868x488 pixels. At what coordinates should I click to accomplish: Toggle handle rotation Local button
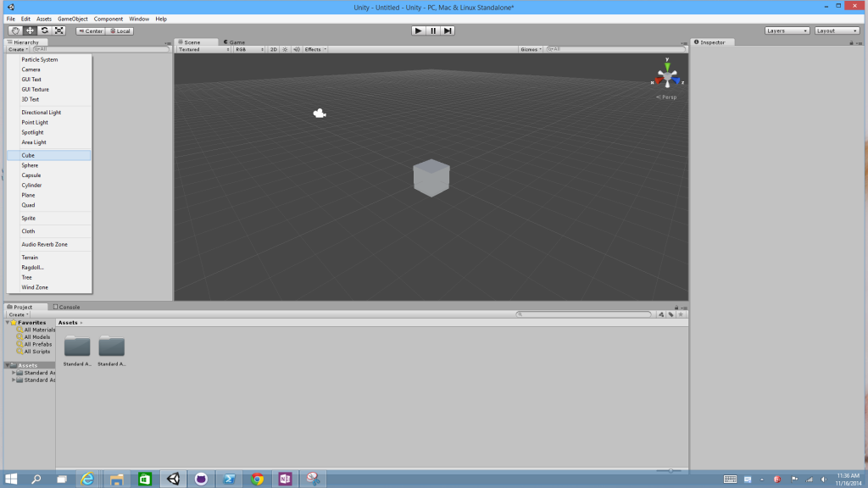120,31
